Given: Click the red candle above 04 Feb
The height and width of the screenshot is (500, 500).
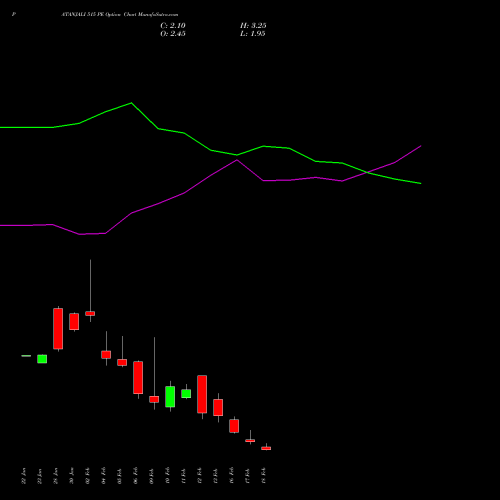Looking at the screenshot, I should 106,355.
